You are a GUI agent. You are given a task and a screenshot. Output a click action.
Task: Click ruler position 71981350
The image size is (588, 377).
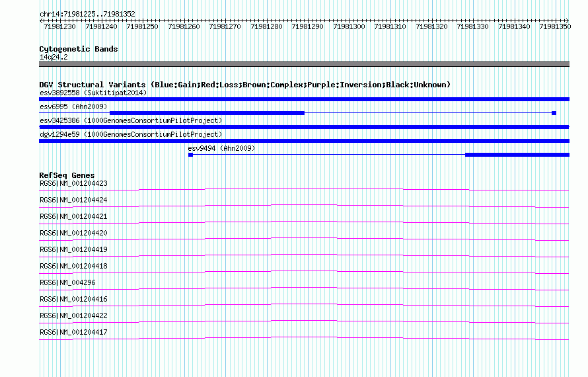point(555,26)
